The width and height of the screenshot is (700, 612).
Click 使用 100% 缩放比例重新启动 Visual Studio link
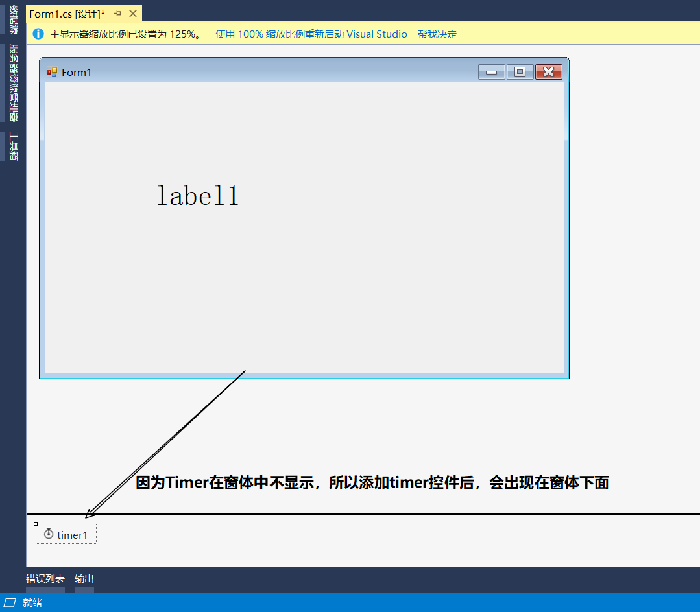311,34
